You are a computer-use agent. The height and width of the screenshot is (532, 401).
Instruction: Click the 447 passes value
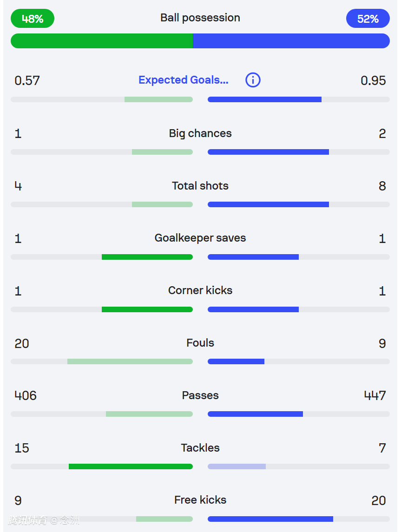pos(375,395)
